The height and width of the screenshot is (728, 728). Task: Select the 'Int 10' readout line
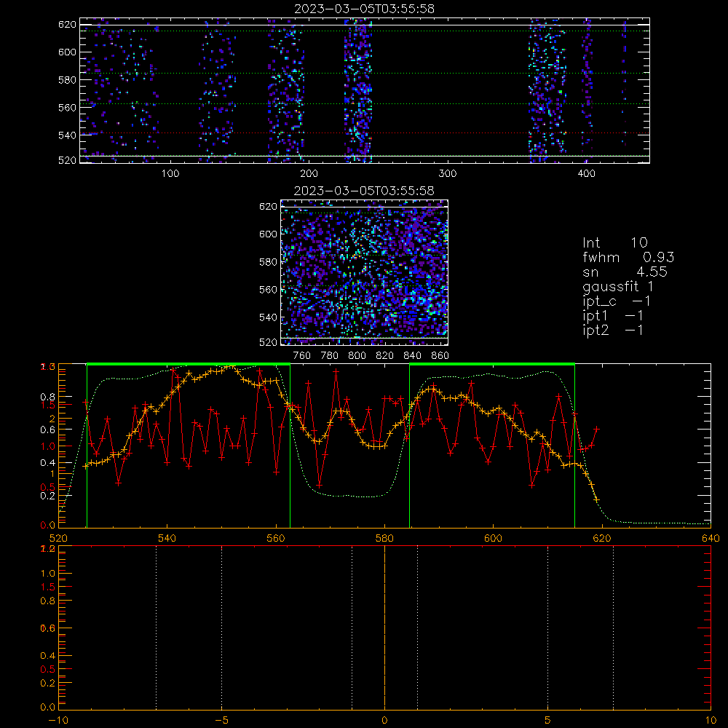[x=614, y=243]
